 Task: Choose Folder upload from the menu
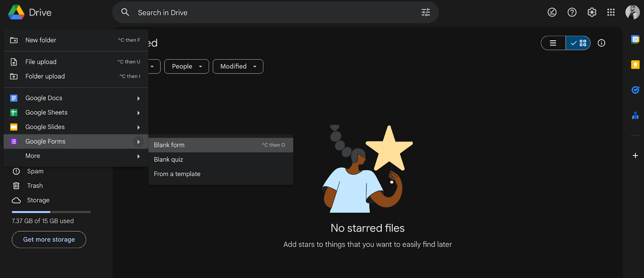pyautogui.click(x=76, y=76)
